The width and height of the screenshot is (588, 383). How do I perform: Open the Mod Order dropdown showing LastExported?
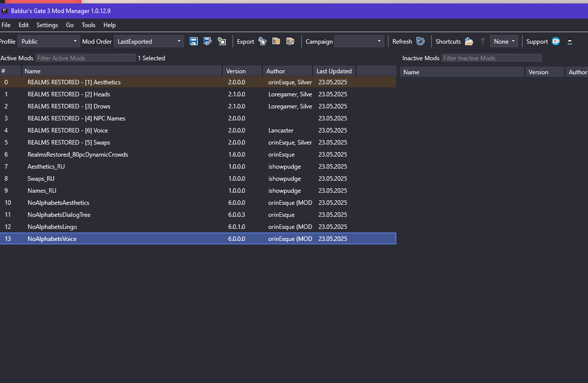click(x=149, y=41)
